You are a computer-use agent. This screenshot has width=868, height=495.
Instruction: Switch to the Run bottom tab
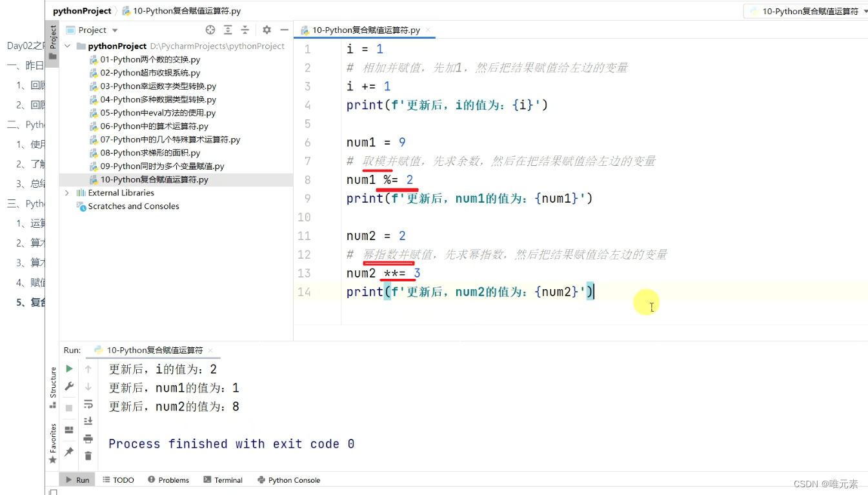[77, 480]
